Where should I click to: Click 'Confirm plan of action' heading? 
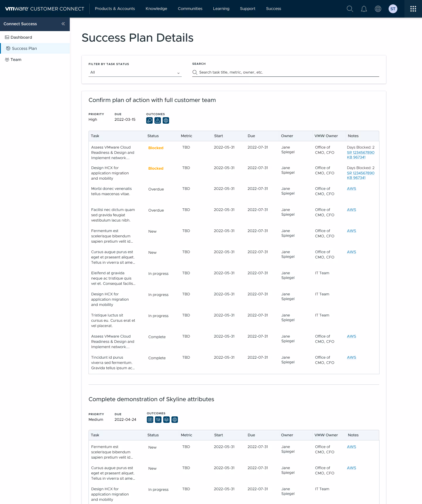152,100
